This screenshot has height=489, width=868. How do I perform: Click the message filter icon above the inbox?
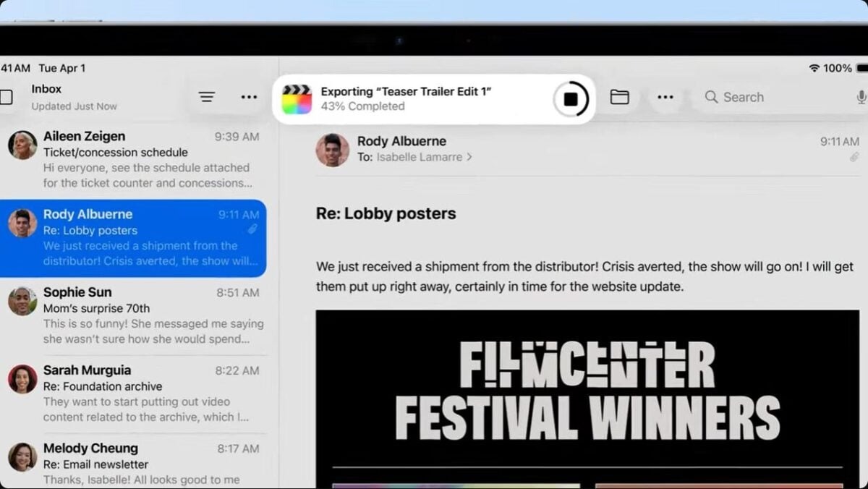coord(207,96)
